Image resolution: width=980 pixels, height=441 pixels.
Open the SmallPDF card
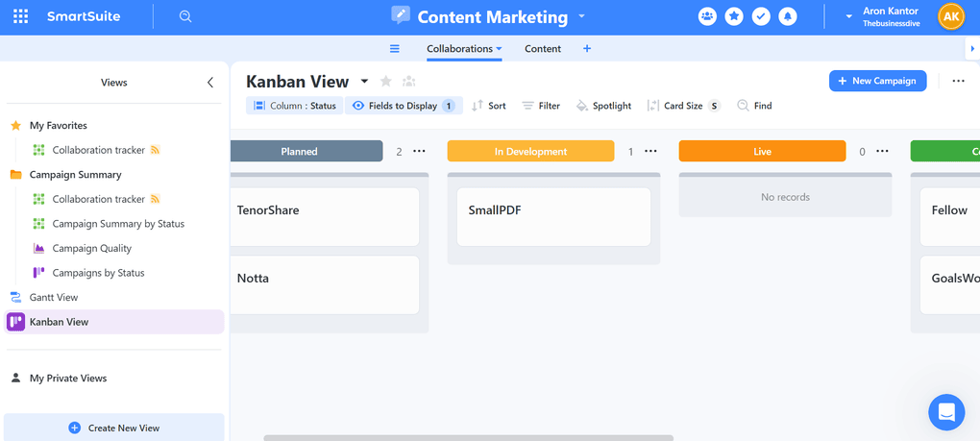click(553, 217)
